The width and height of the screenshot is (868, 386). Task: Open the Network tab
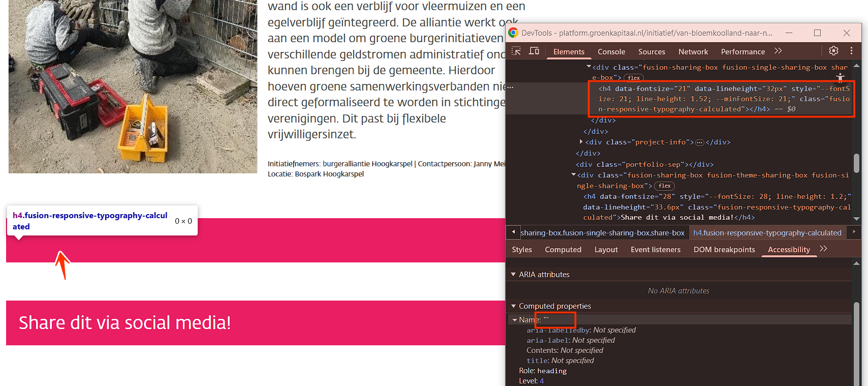[x=693, y=52]
